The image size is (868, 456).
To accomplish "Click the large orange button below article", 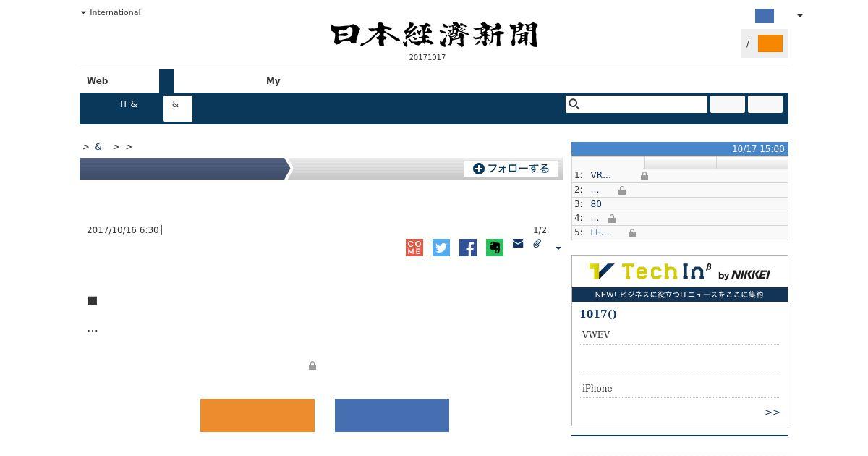I will (258, 415).
